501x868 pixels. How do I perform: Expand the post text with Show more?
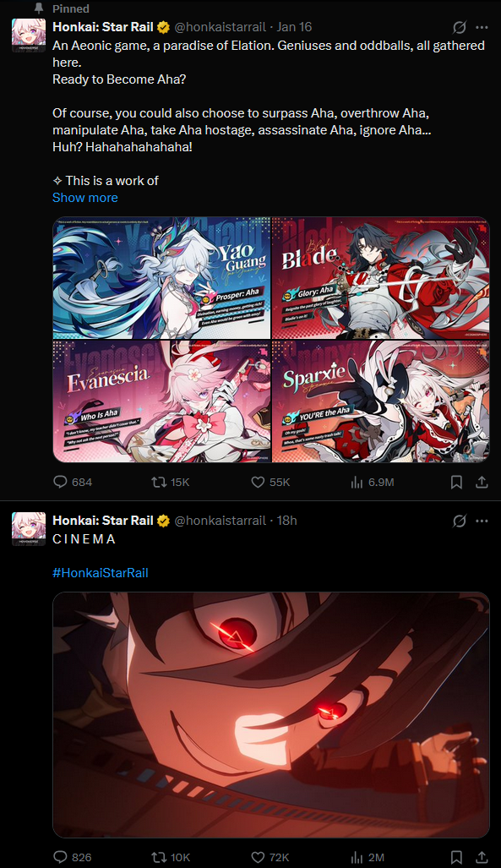pyautogui.click(x=84, y=198)
